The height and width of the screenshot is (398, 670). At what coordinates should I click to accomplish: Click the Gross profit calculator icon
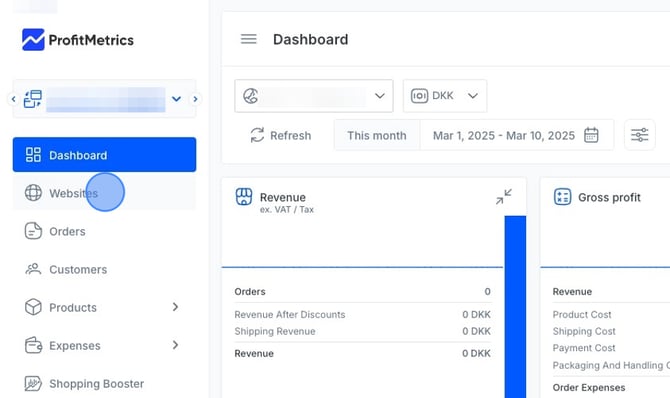[x=562, y=197]
